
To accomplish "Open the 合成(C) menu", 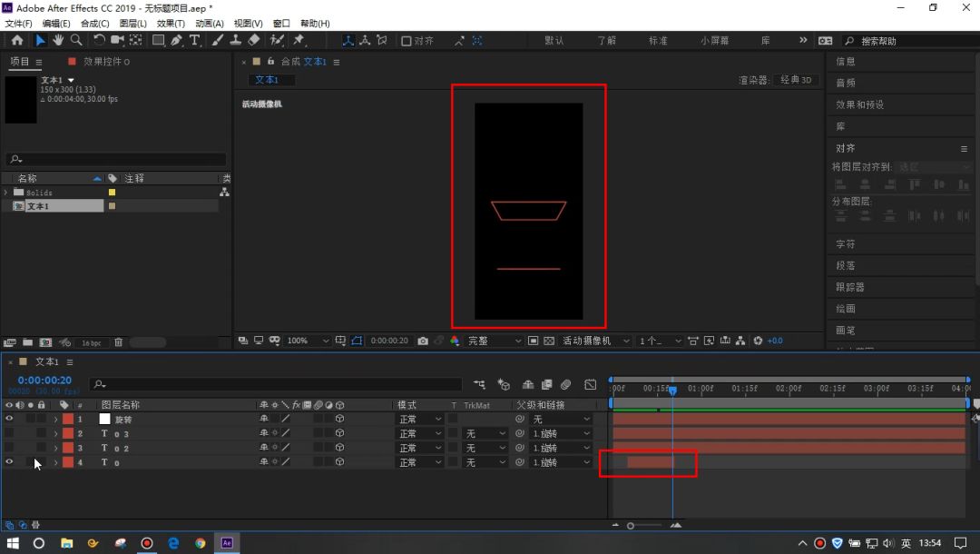I will coord(95,24).
